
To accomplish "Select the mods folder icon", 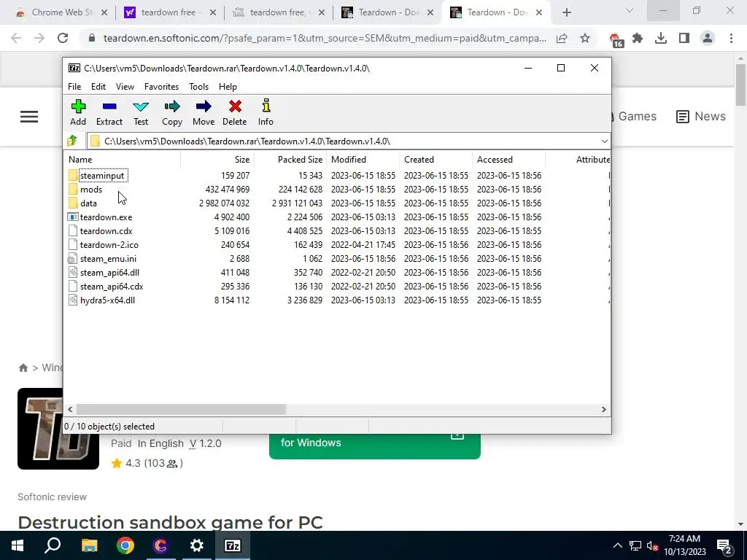I will coord(73,190).
